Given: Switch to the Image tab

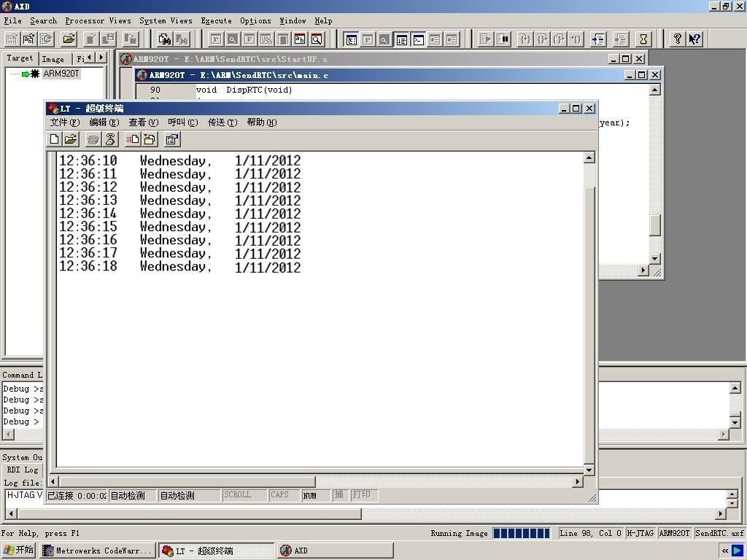Looking at the screenshot, I should point(53,59).
